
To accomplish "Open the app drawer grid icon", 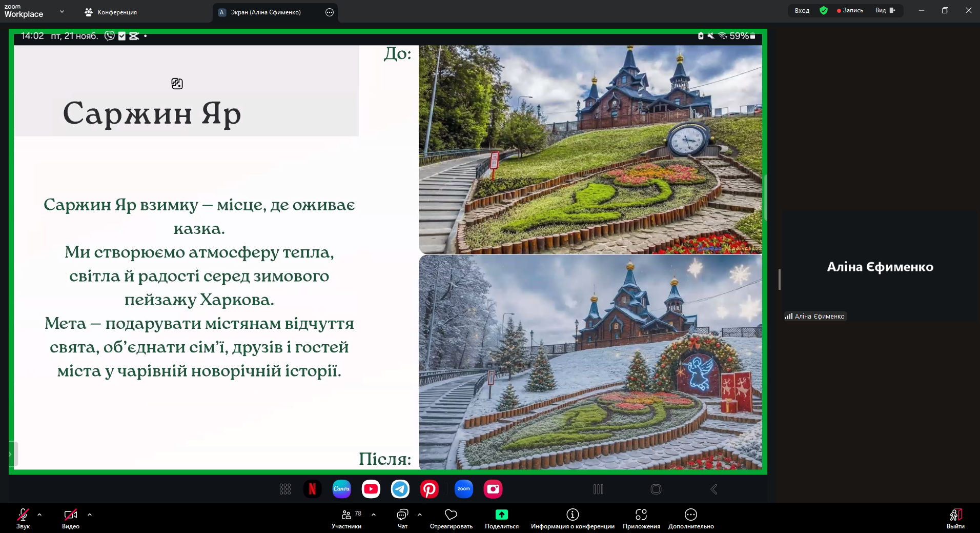I will click(x=285, y=489).
